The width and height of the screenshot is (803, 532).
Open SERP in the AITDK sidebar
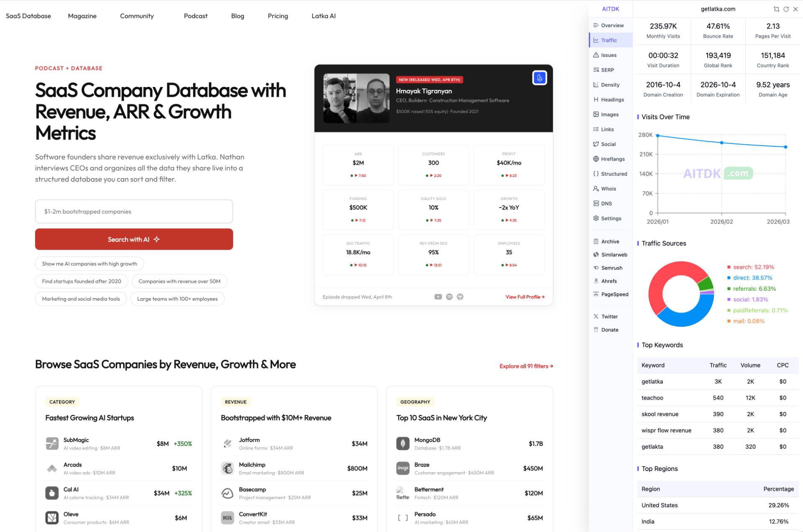tap(611, 70)
